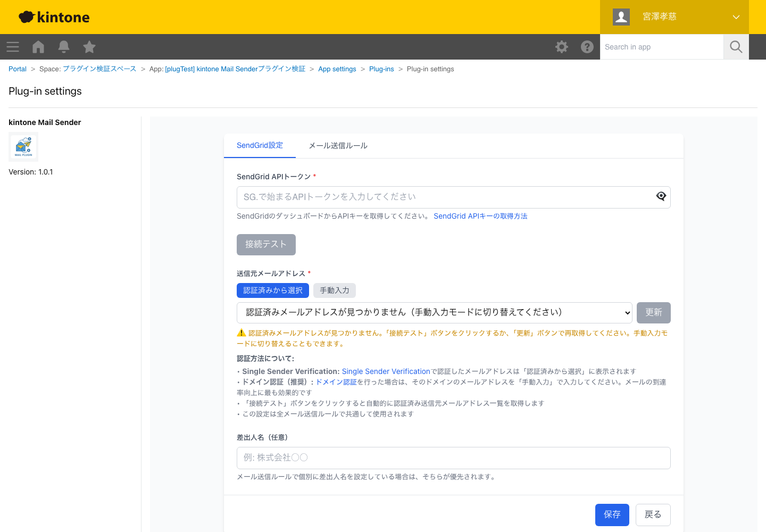Screen dimensions: 766x532
Task: Click the 保存 save button
Action: tap(612, 514)
